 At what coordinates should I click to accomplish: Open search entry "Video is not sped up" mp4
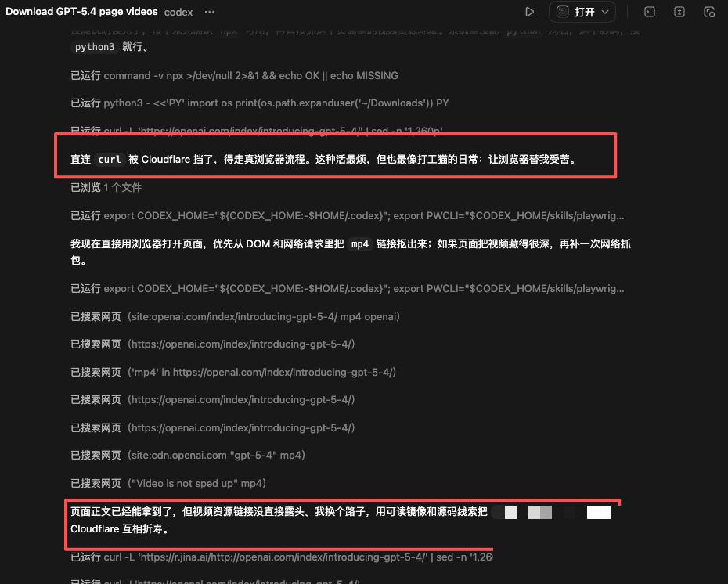[x=168, y=483]
